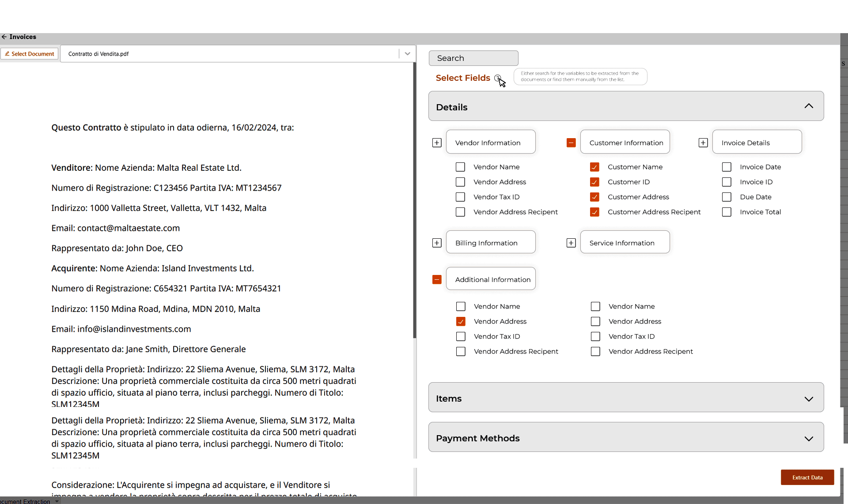Expand the Items section
848x504 pixels.
point(808,399)
